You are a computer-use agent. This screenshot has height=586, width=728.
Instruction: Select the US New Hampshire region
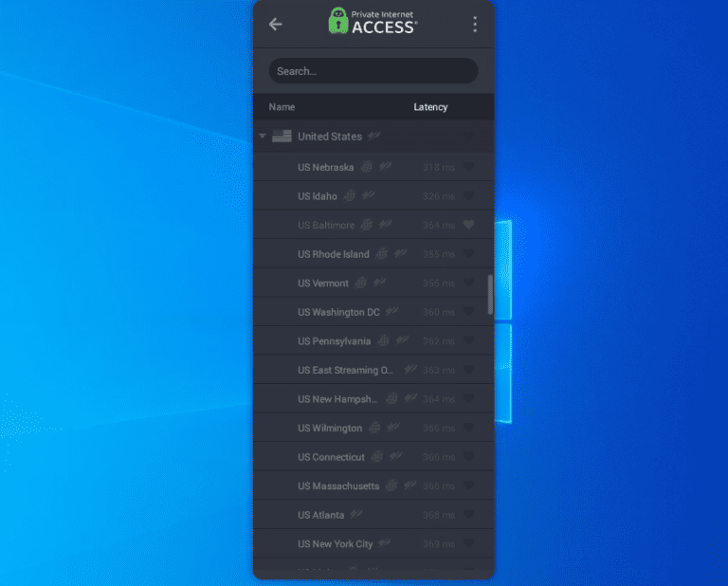pos(373,398)
